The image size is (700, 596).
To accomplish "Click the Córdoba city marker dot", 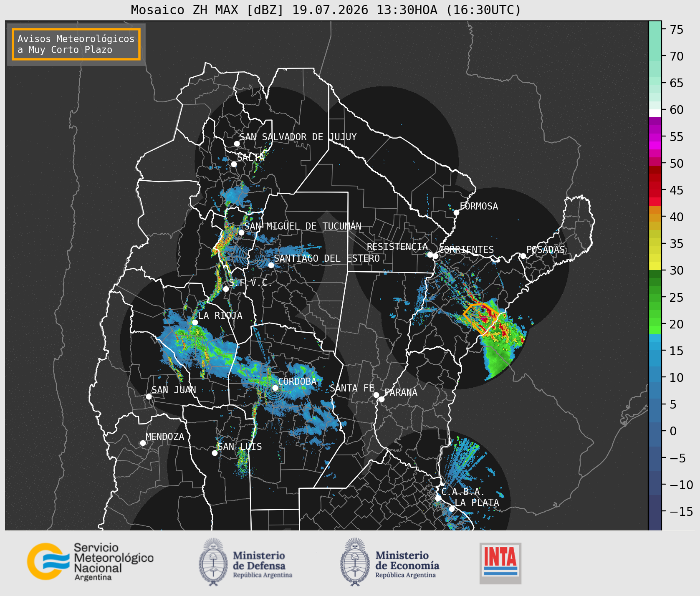I will click(275, 388).
